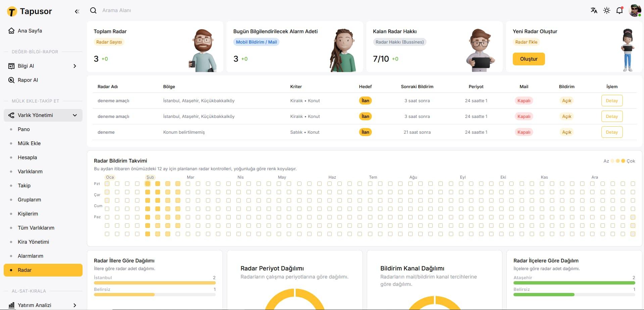The height and width of the screenshot is (310, 644).
Task: Open the language translation icon
Action: pyautogui.click(x=594, y=10)
